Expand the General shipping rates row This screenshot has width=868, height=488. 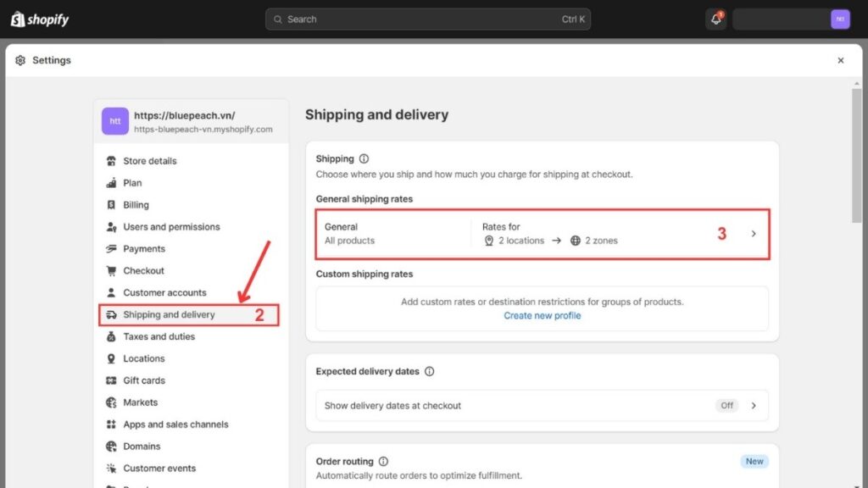coord(542,234)
